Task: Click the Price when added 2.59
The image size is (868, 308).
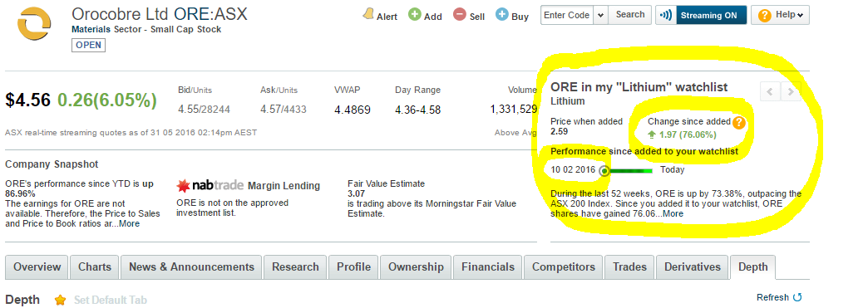Action: click(x=559, y=132)
